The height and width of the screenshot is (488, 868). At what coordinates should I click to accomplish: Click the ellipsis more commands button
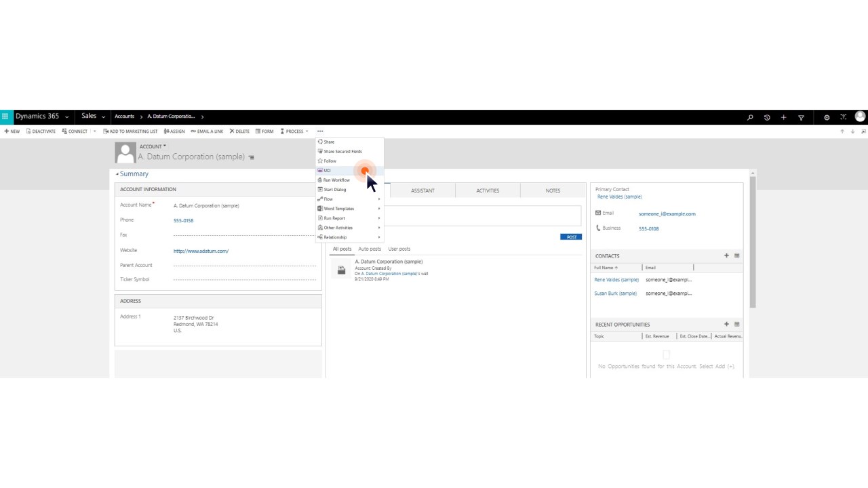[x=320, y=131]
